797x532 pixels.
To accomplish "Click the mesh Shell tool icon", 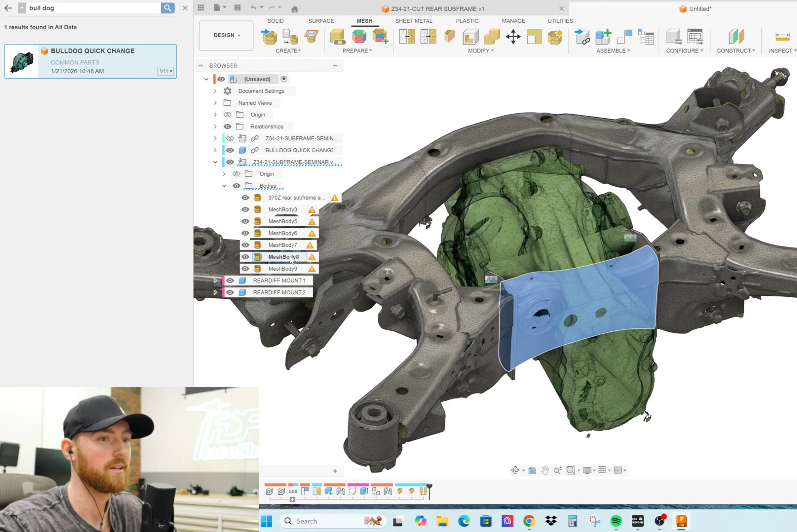I will [x=471, y=37].
